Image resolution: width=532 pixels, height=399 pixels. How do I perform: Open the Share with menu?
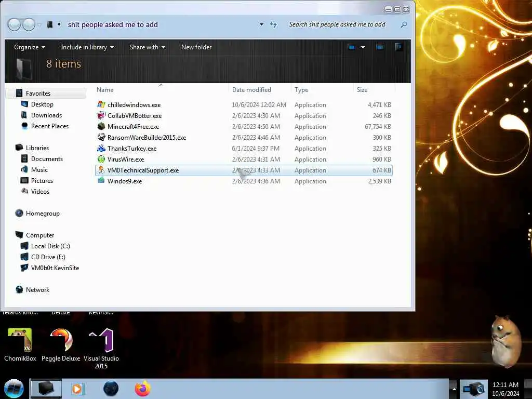(x=147, y=47)
